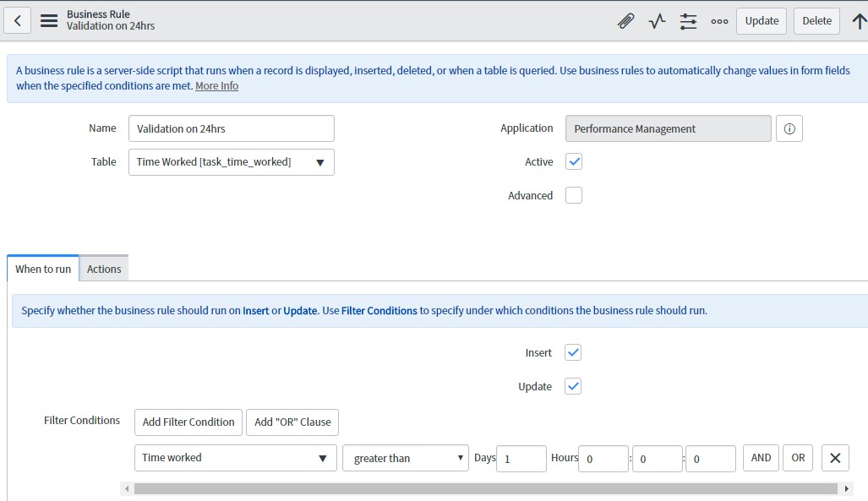This screenshot has width=868, height=501.
Task: Click the Add Filter Condition button
Action: (188, 422)
